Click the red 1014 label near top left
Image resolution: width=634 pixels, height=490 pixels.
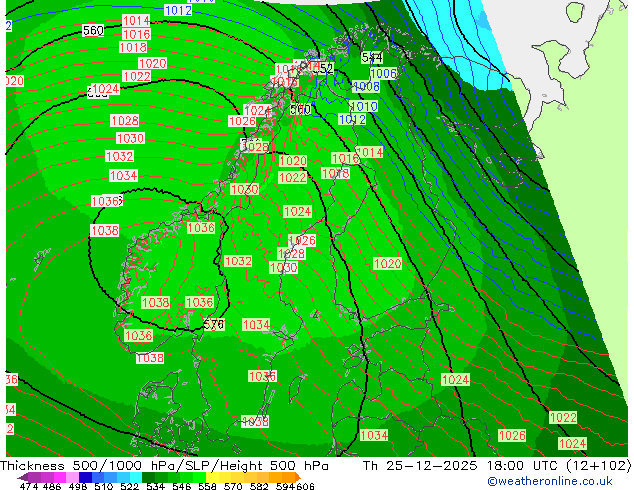tap(136, 21)
